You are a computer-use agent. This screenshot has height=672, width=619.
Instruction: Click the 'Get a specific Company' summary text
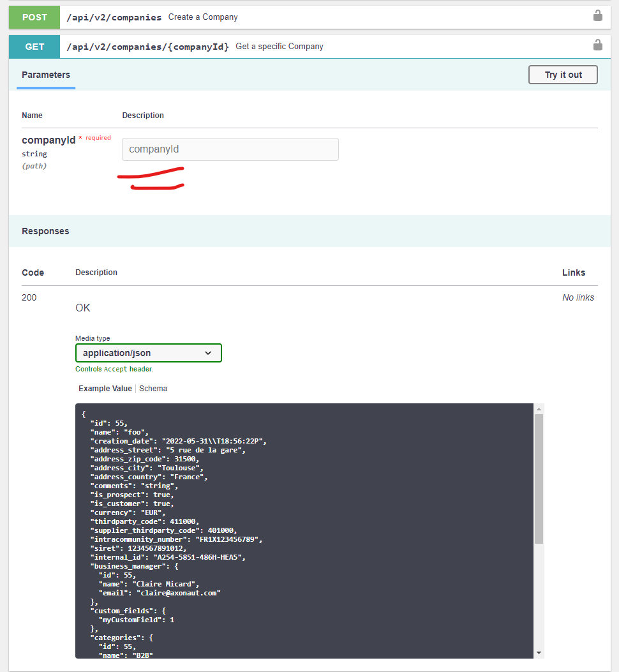coord(280,46)
